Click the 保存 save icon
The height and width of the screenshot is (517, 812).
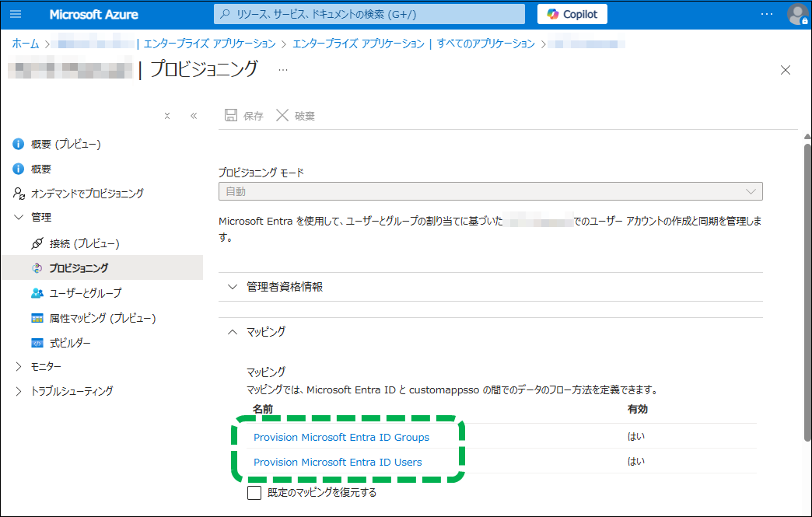(231, 115)
